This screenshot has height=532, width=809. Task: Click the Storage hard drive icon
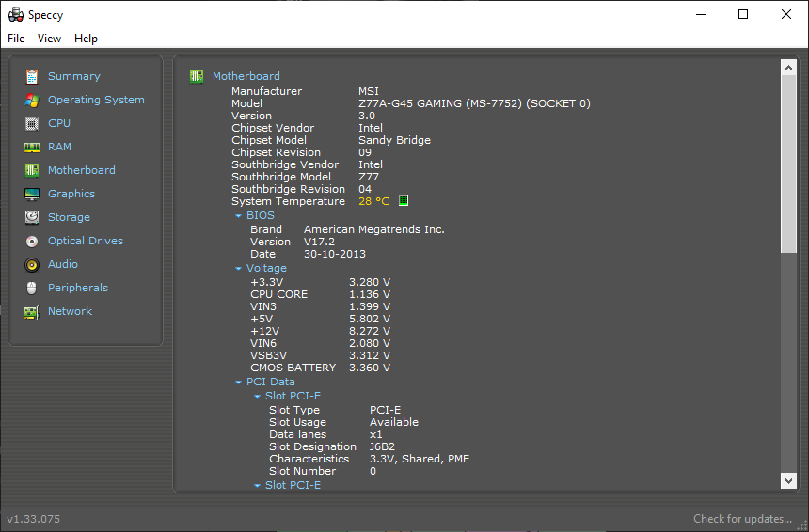[32, 217]
